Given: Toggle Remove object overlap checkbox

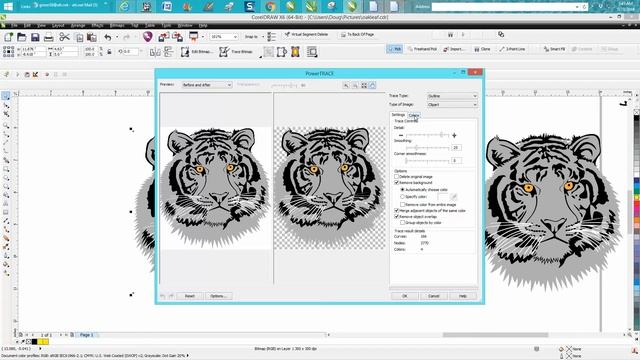Looking at the screenshot, I should (x=396, y=217).
